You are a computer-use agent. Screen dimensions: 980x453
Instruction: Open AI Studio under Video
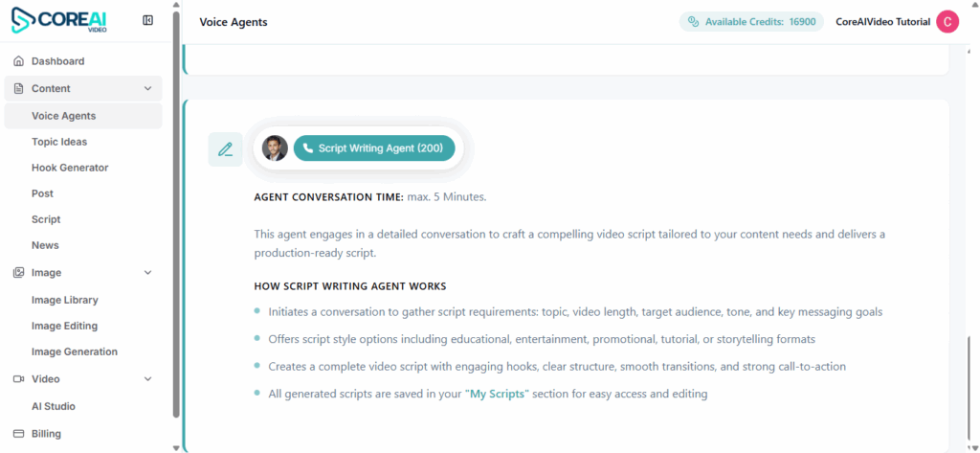coord(54,406)
